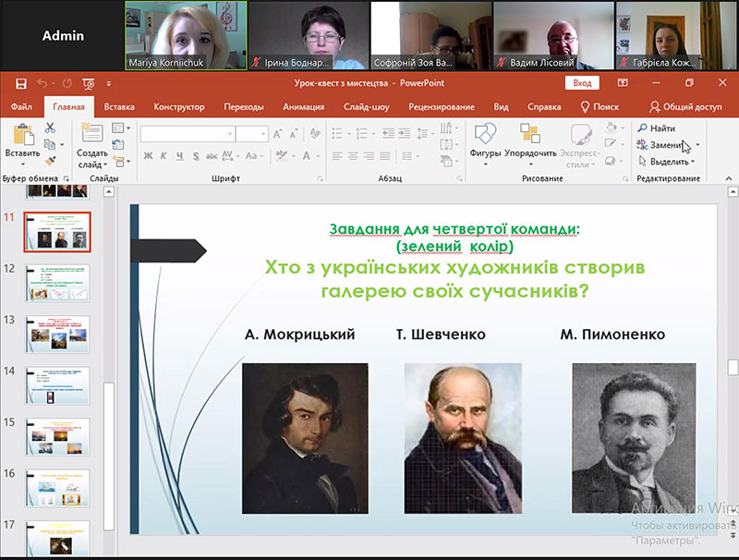Open Change Case (Aa) dropdown
Viewport: 739px width, 560px height.
pyautogui.click(x=255, y=155)
